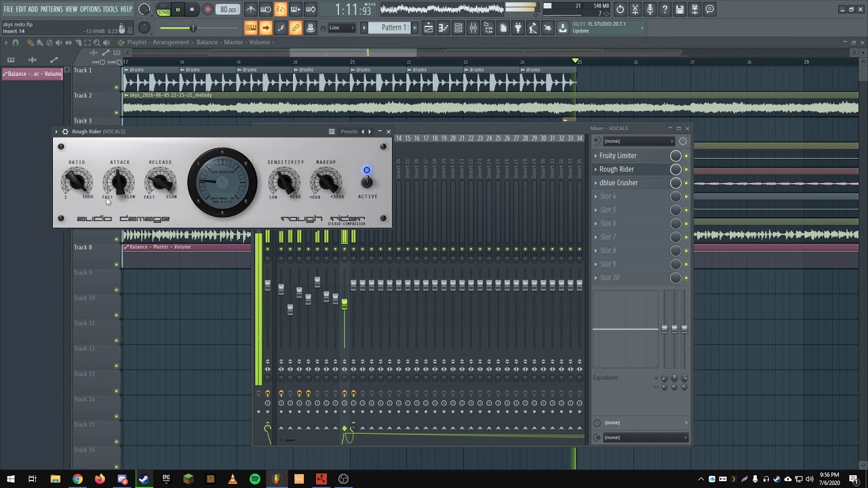Open the chat/news bubble icon
This screenshot has height=488, width=868.
point(709,9)
